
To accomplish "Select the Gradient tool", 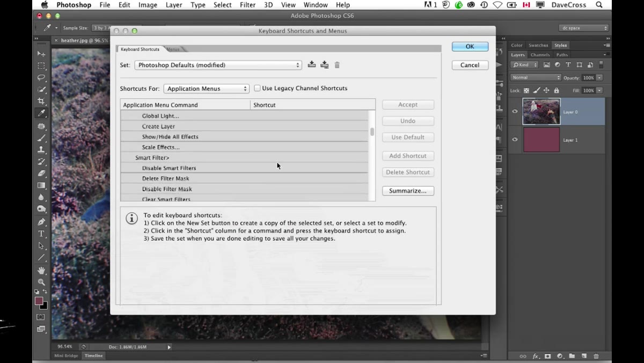I will click(x=41, y=185).
